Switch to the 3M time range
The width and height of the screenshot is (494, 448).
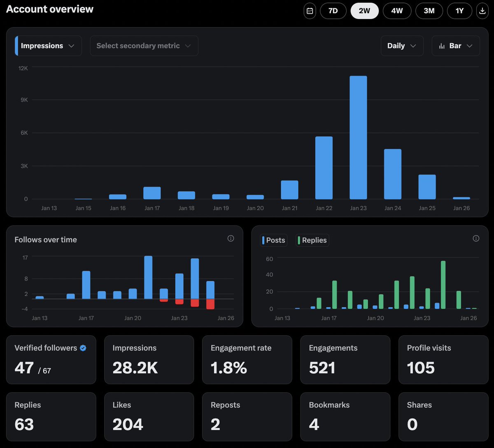point(429,11)
